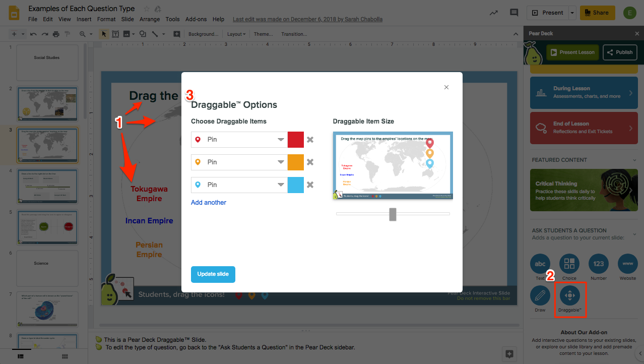Viewport: 644px width, 364px height.
Task: Click the Draggable Item Size slider handle
Action: point(393,214)
